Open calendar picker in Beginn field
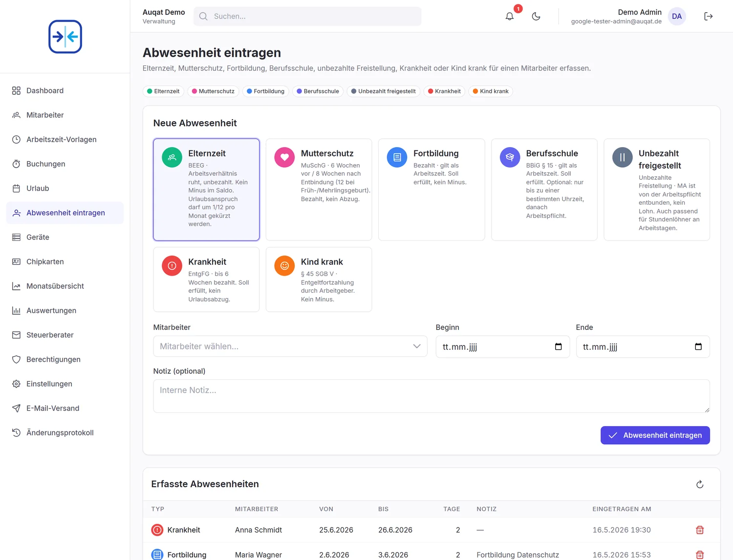This screenshot has height=560, width=733. coord(558,346)
